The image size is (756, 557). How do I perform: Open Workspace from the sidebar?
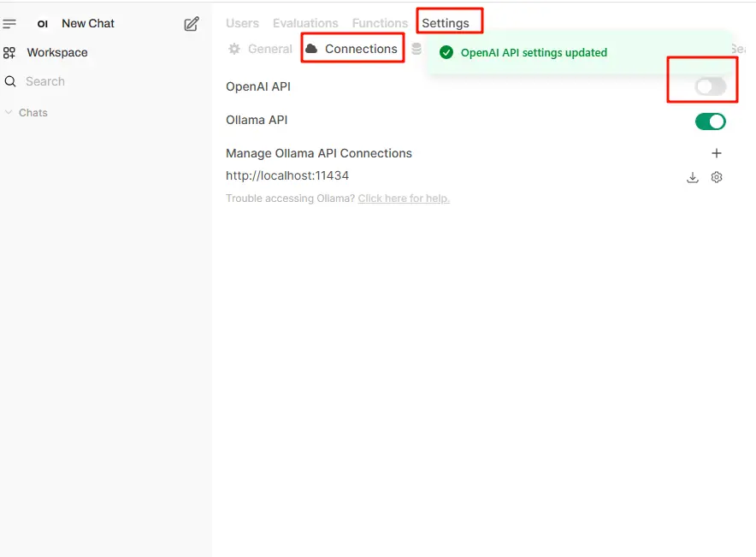coord(56,53)
